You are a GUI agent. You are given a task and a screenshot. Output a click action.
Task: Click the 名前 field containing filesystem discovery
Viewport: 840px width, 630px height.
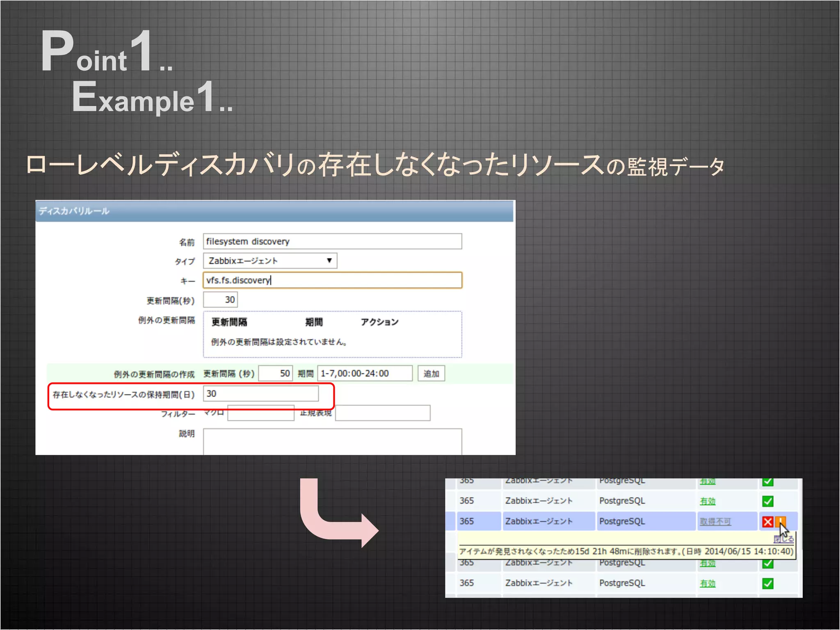pos(332,242)
